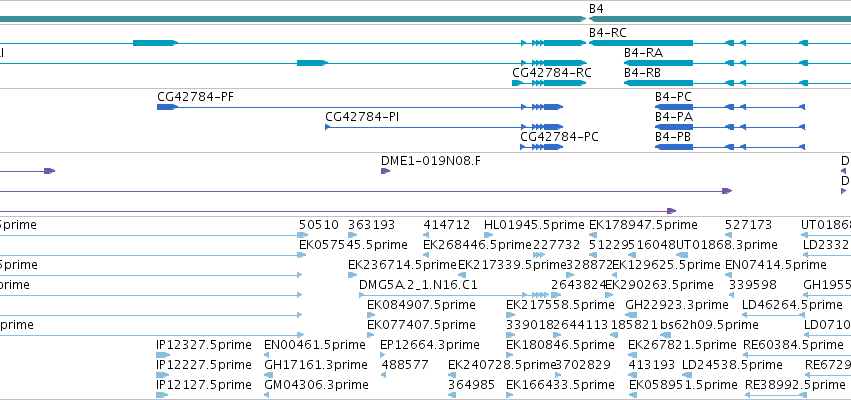Click the LD46264.5prime EST label
The width and height of the screenshot is (851, 400).
pyautogui.click(x=792, y=305)
